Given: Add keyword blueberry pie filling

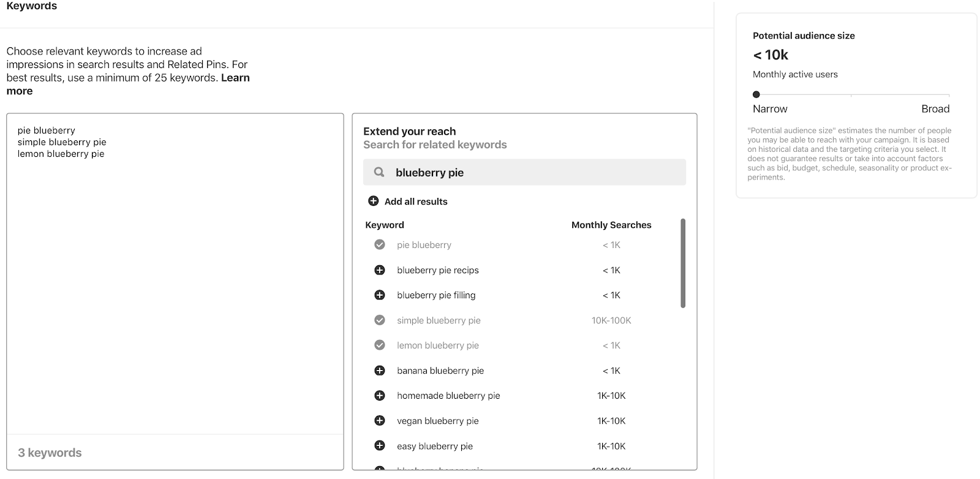Looking at the screenshot, I should tap(380, 295).
